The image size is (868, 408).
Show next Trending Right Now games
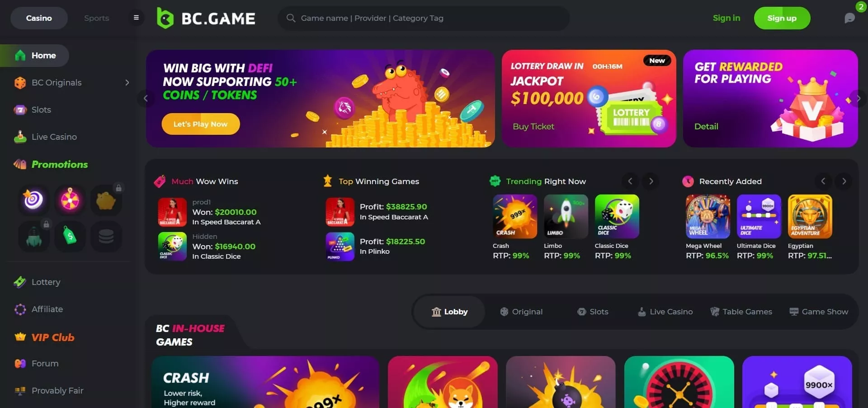651,181
